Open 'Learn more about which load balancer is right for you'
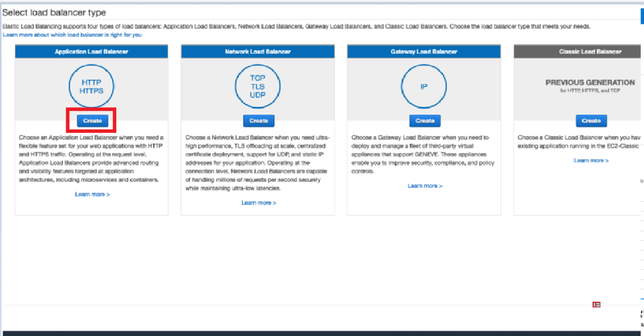Viewport: 644px width, 336px height. (72, 35)
